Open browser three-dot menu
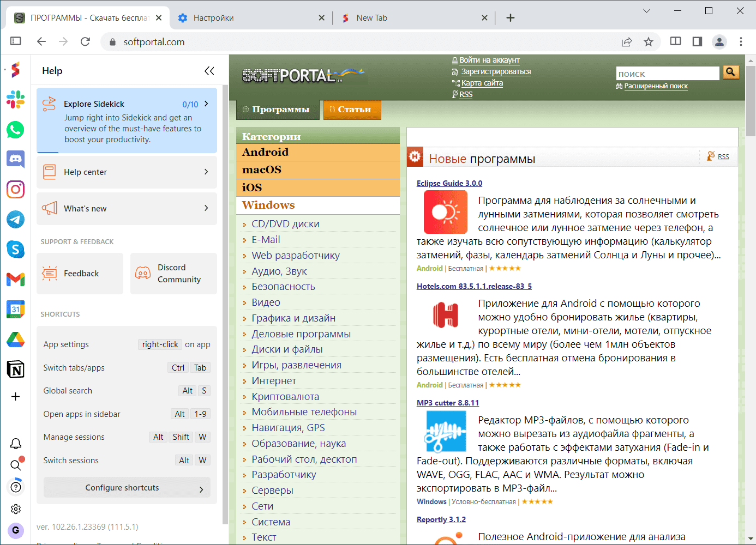The width and height of the screenshot is (756, 545). coord(741,41)
